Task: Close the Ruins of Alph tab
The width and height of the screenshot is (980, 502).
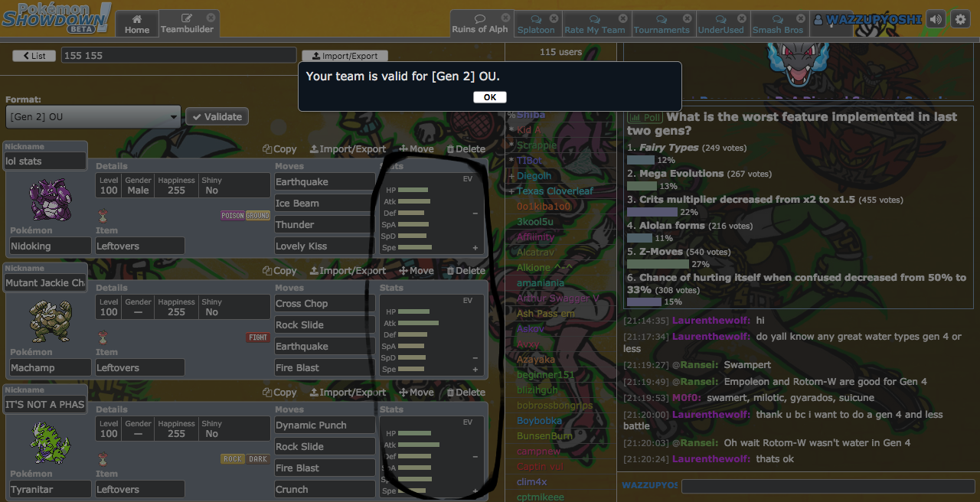Action: coord(505,17)
